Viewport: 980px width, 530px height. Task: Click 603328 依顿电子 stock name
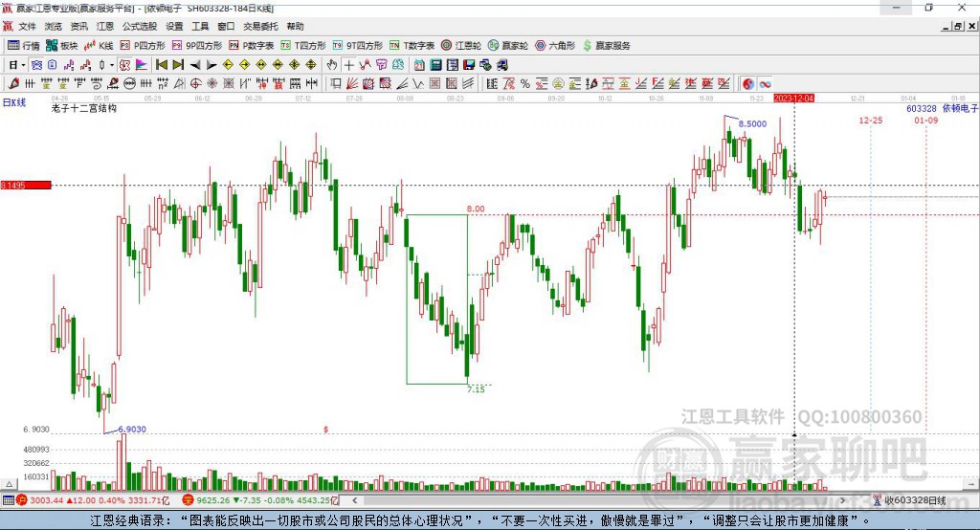pyautogui.click(x=942, y=108)
